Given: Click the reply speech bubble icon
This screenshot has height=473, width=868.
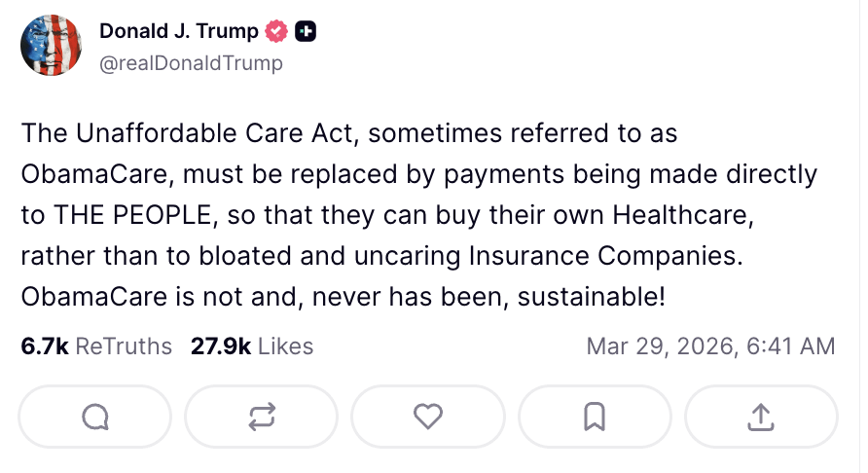Looking at the screenshot, I should click(x=95, y=417).
